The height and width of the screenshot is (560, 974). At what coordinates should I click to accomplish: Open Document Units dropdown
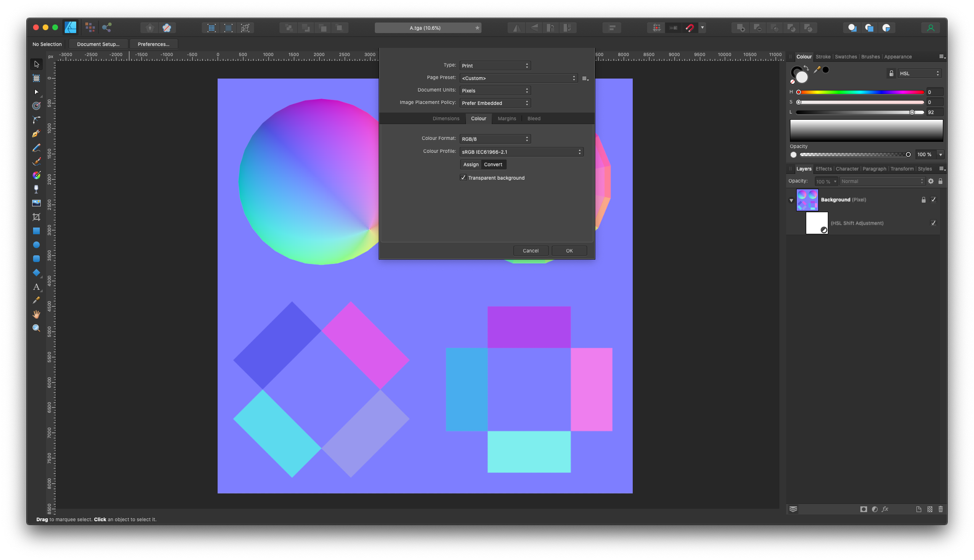495,91
